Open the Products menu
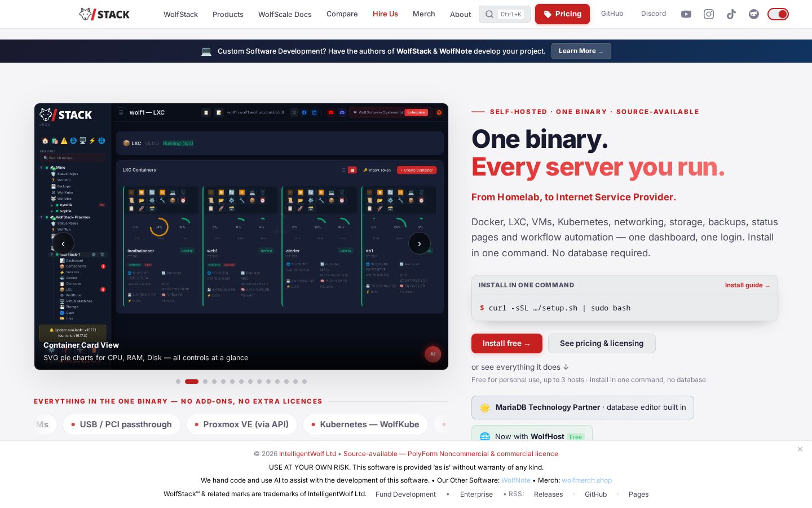The image size is (812, 508). point(228,14)
